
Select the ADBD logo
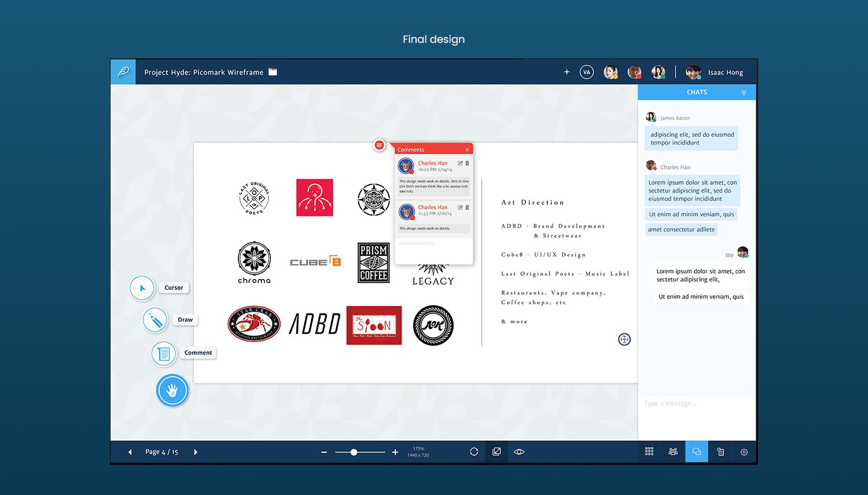click(315, 324)
